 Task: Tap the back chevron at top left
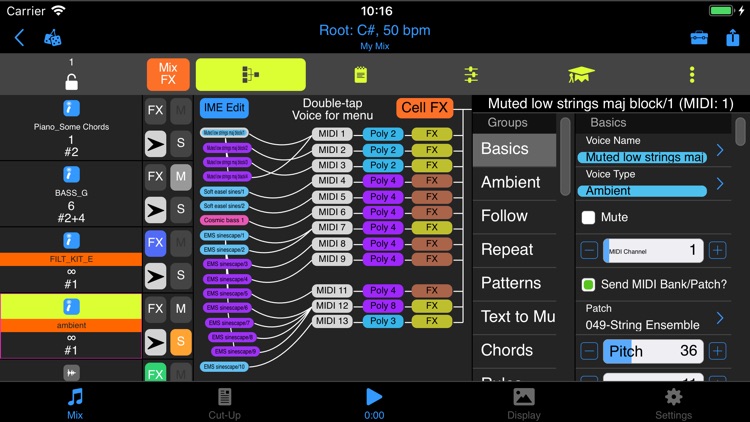[x=20, y=37]
